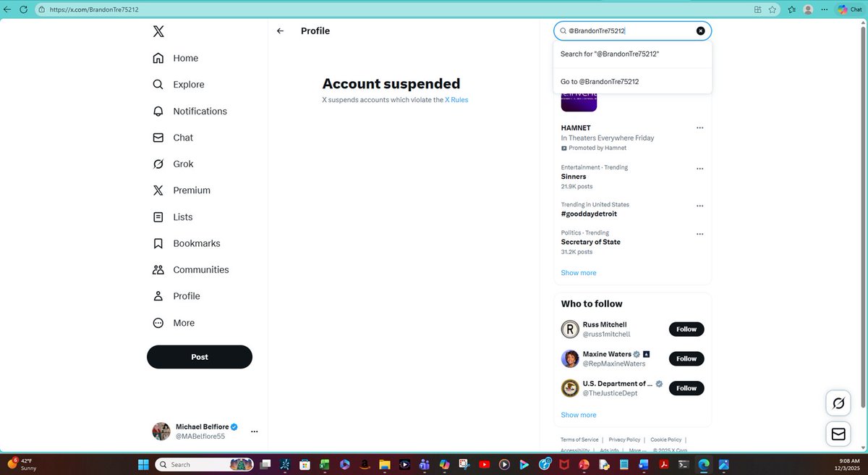Viewport: 868px width, 475px height.
Task: Select 'Go to @BrandonTre75212' suggestion
Action: [x=633, y=82]
